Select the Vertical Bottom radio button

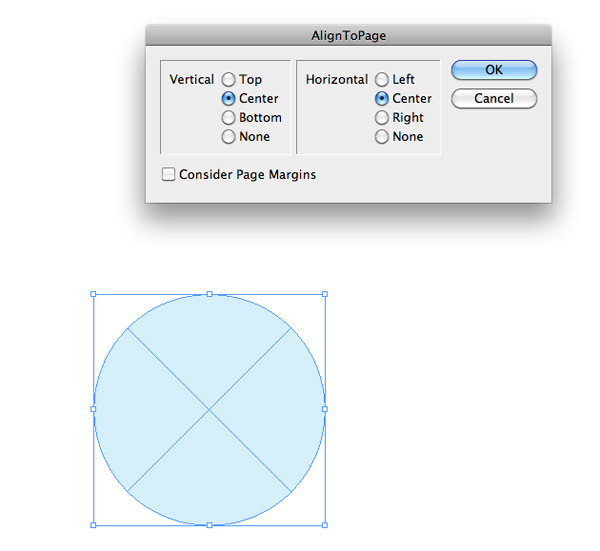coord(228,117)
